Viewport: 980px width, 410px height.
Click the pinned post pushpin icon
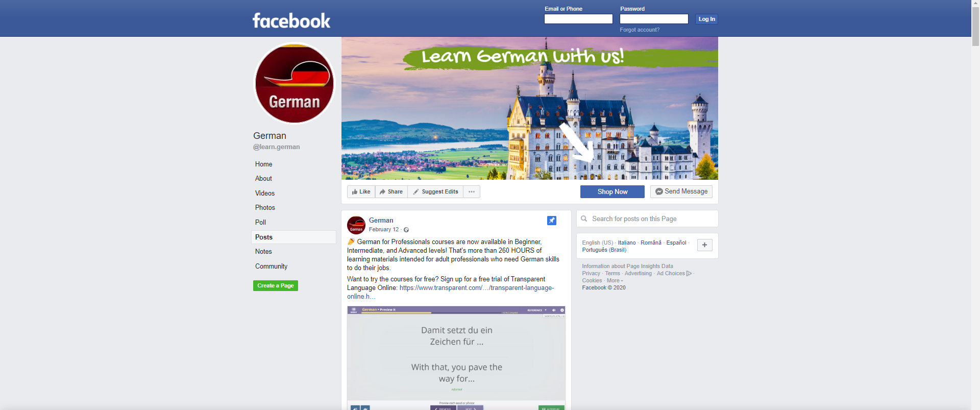point(551,221)
